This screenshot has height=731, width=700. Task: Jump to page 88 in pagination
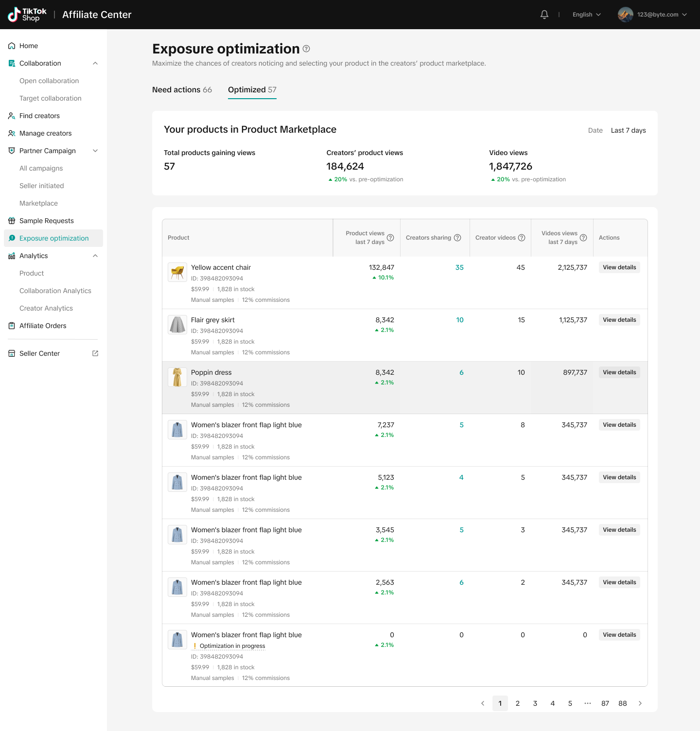[x=623, y=703]
